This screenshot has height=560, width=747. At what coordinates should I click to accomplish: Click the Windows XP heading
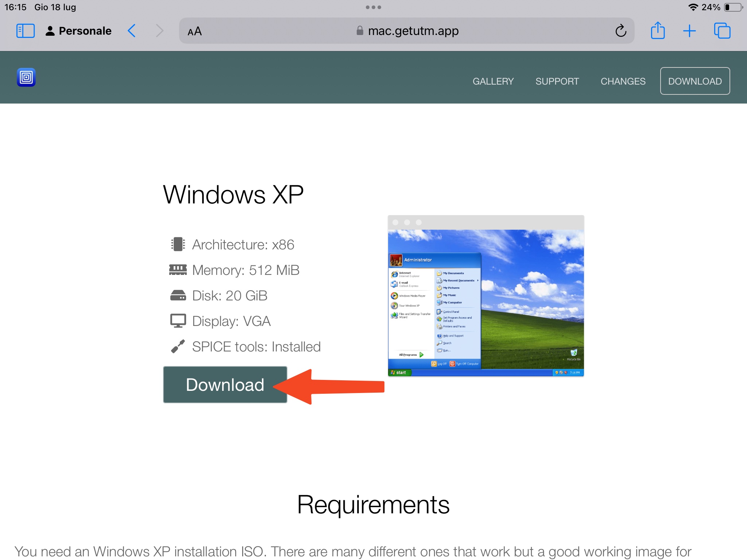pyautogui.click(x=233, y=194)
